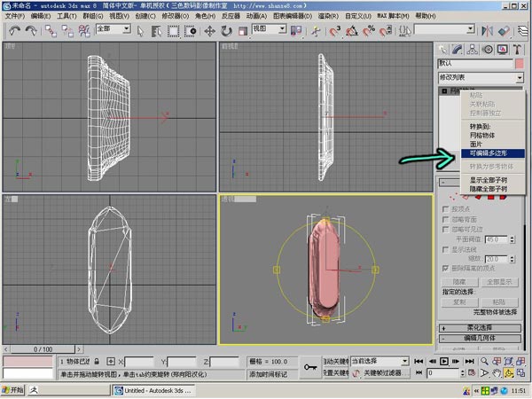Toggle the 忽略背面 checkbox
The width and height of the screenshot is (532, 399).
pos(445,220)
